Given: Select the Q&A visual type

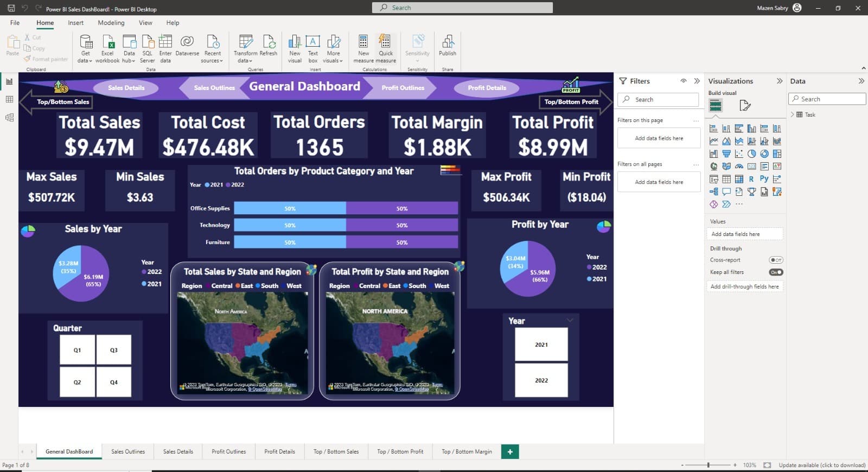Looking at the screenshot, I should [726, 192].
